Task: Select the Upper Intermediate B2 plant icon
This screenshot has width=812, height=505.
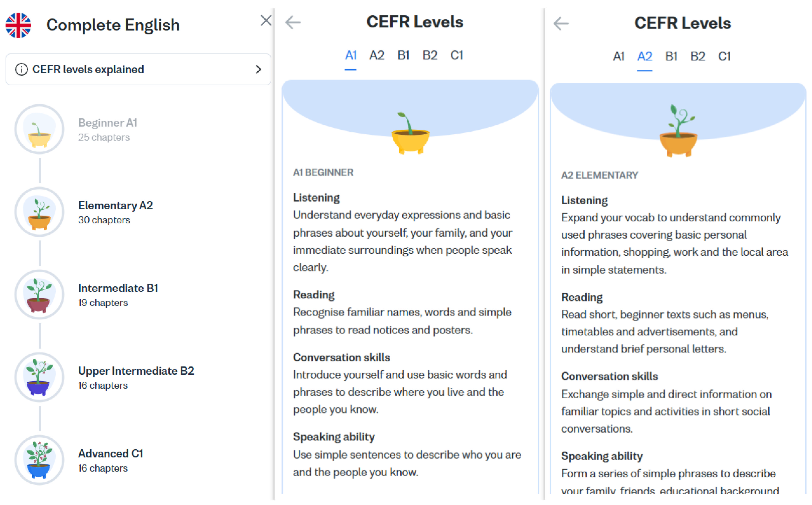Action: click(39, 378)
